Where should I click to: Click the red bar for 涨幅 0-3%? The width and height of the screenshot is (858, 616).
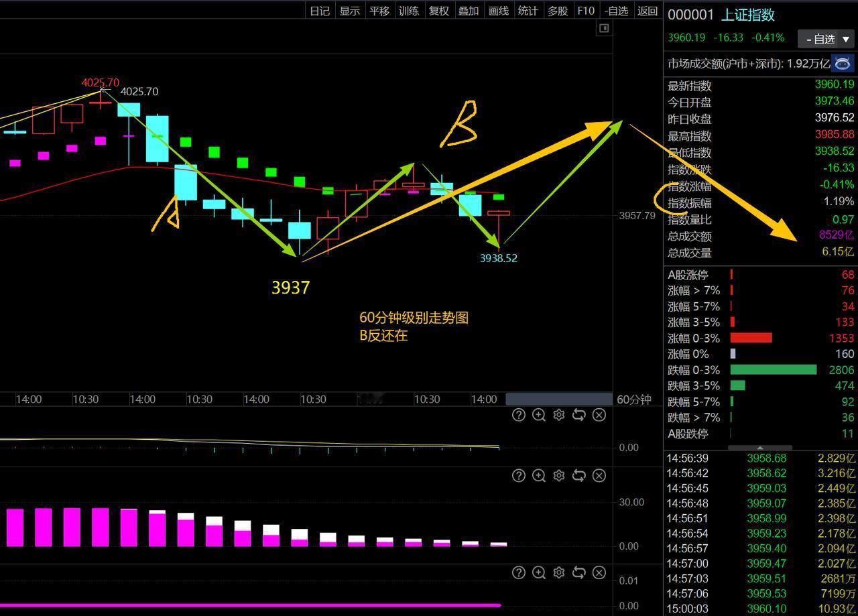click(751, 338)
